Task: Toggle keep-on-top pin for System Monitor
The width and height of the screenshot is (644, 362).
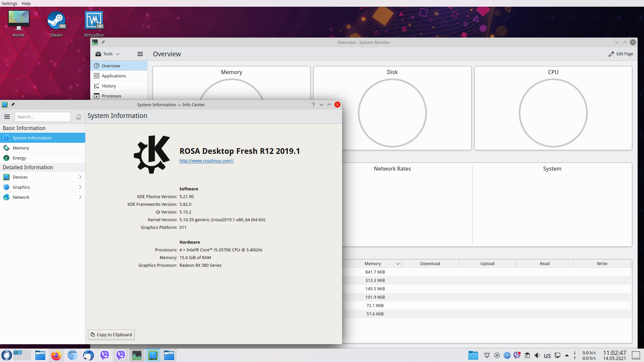Action: click(103, 42)
